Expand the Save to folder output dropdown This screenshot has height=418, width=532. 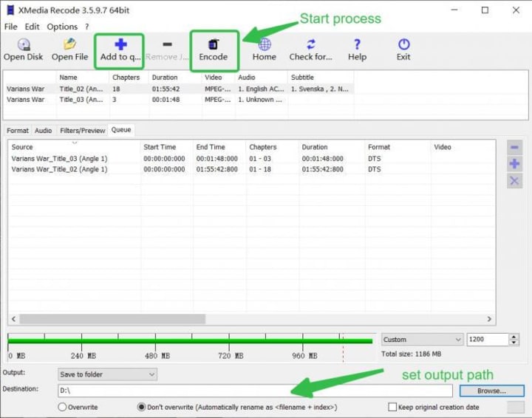(107, 374)
